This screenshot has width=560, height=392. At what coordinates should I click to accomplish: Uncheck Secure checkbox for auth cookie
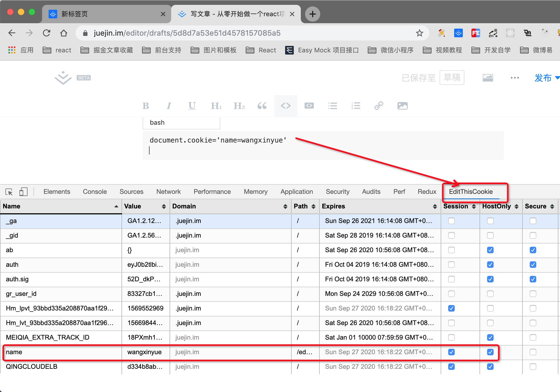pyautogui.click(x=533, y=265)
